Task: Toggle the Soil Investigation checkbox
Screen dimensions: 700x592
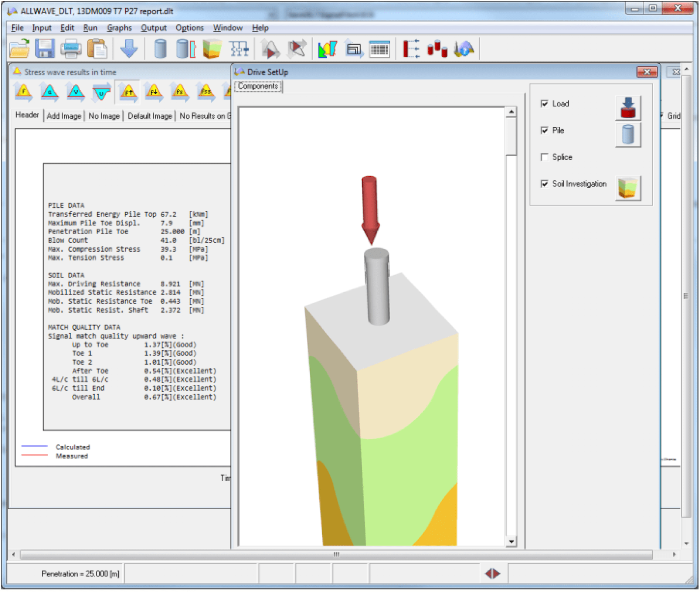Action: pyautogui.click(x=544, y=184)
